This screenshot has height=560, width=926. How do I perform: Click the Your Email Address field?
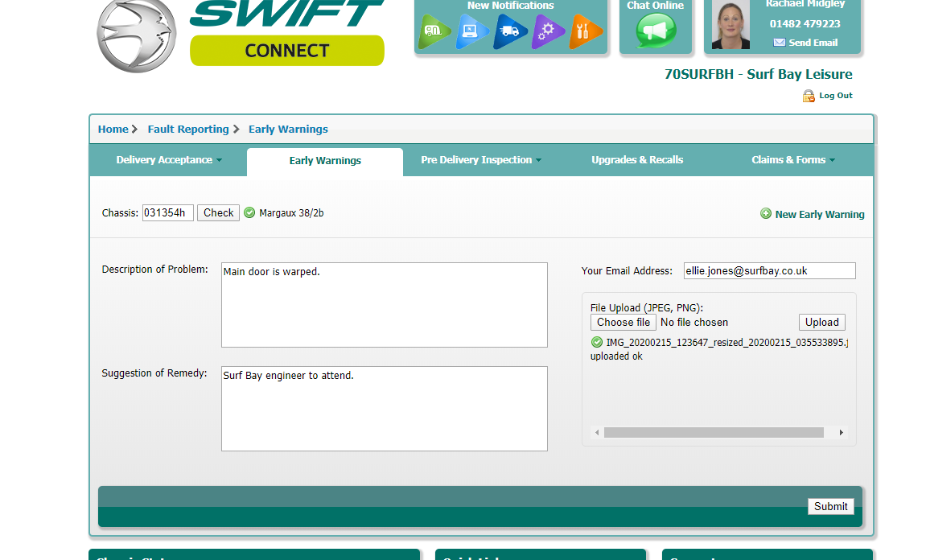coord(769,270)
